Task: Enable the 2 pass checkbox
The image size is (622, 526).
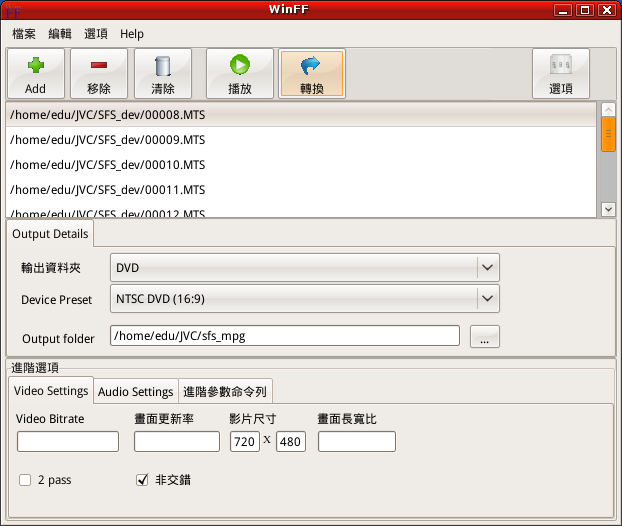Action: pyautogui.click(x=26, y=480)
